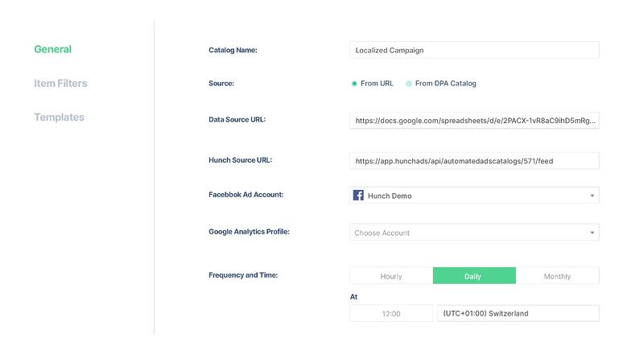Click the Hunch Demo account selection

point(390,196)
